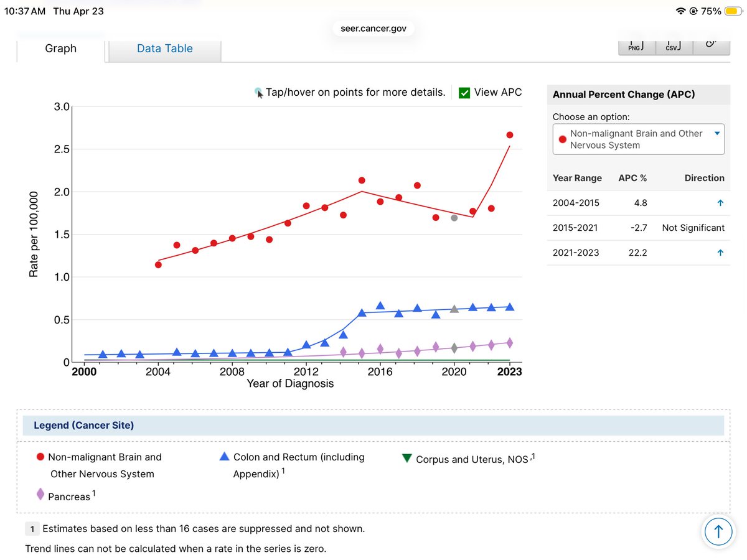Image resolution: width=747 pixels, height=560 pixels.
Task: Tap the purple 2016 pancreas diamond point
Action: click(x=380, y=350)
